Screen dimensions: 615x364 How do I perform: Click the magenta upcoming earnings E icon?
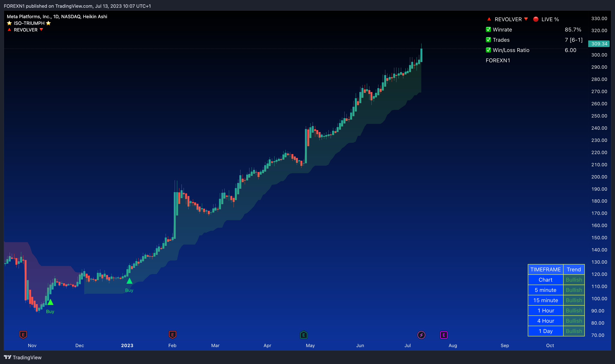click(444, 335)
